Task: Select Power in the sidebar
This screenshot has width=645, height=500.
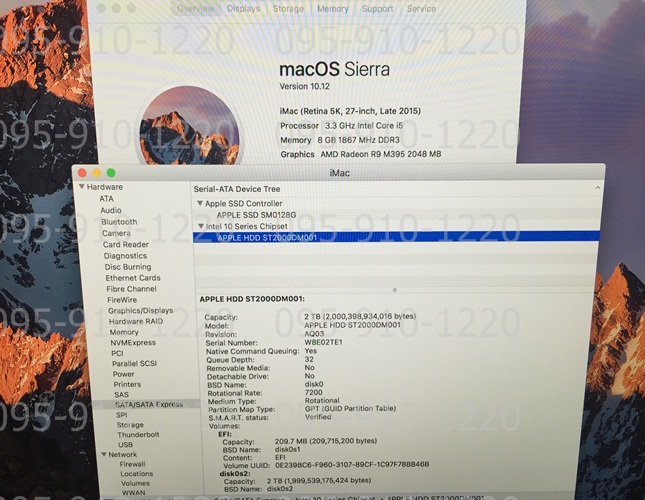Action: coord(123,374)
